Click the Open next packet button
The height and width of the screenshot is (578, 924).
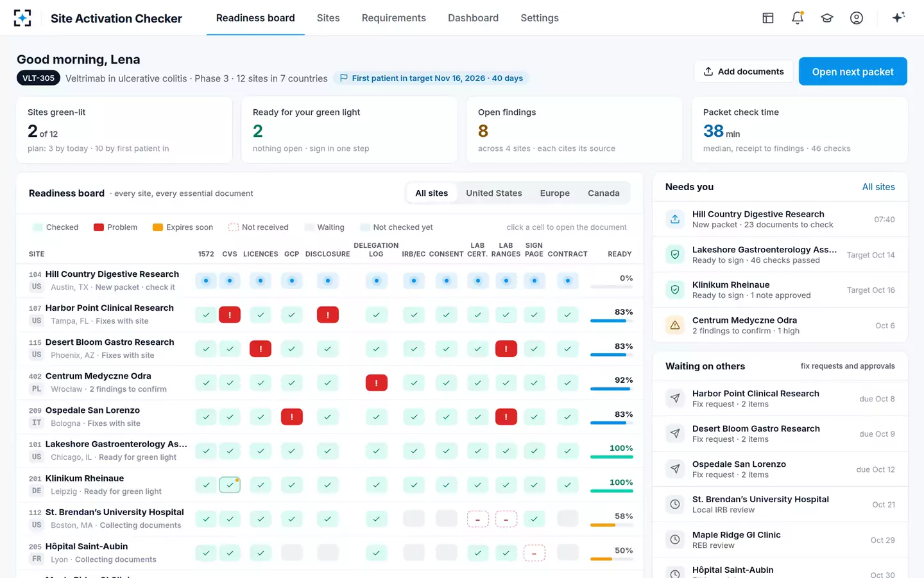(x=853, y=71)
